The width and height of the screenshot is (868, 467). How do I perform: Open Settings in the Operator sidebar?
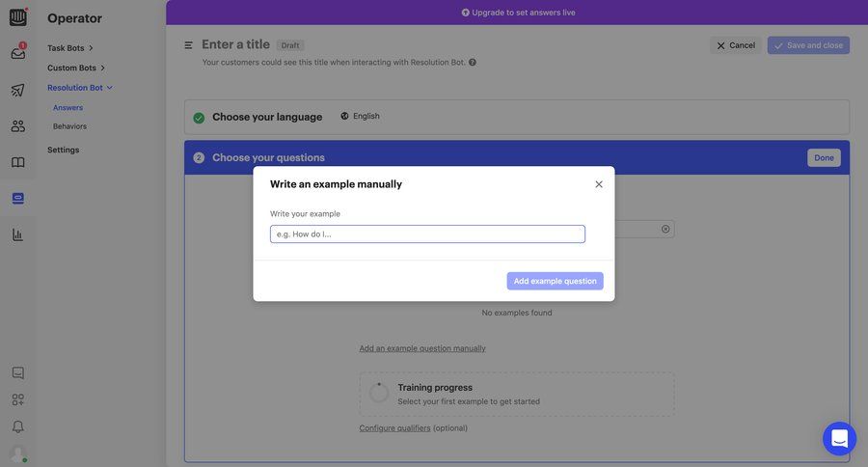(x=63, y=150)
